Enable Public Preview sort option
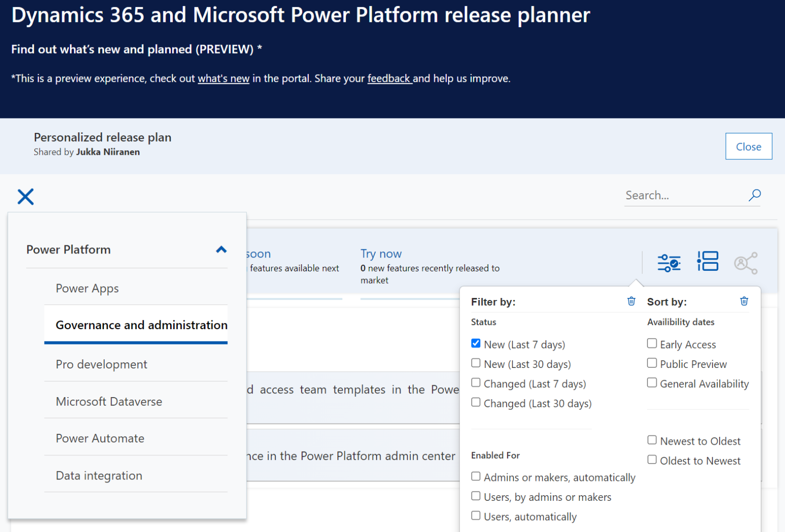The width and height of the screenshot is (785, 532). (652, 363)
